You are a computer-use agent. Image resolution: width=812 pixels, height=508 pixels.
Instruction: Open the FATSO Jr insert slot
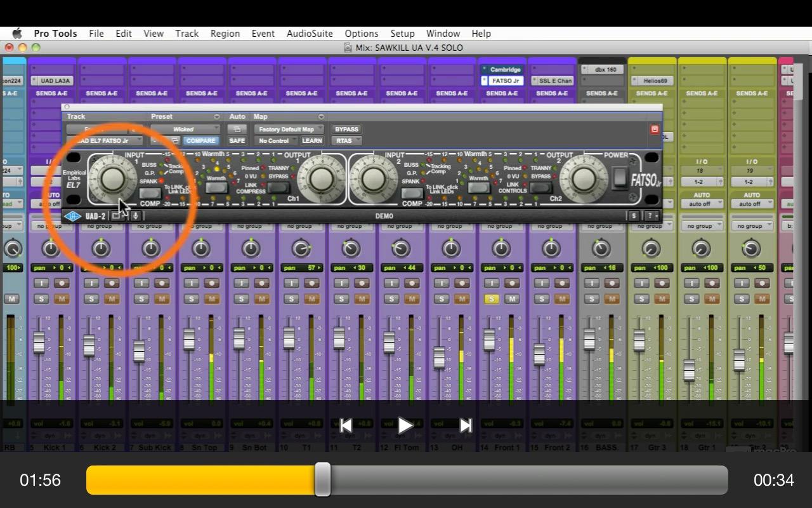(x=506, y=81)
